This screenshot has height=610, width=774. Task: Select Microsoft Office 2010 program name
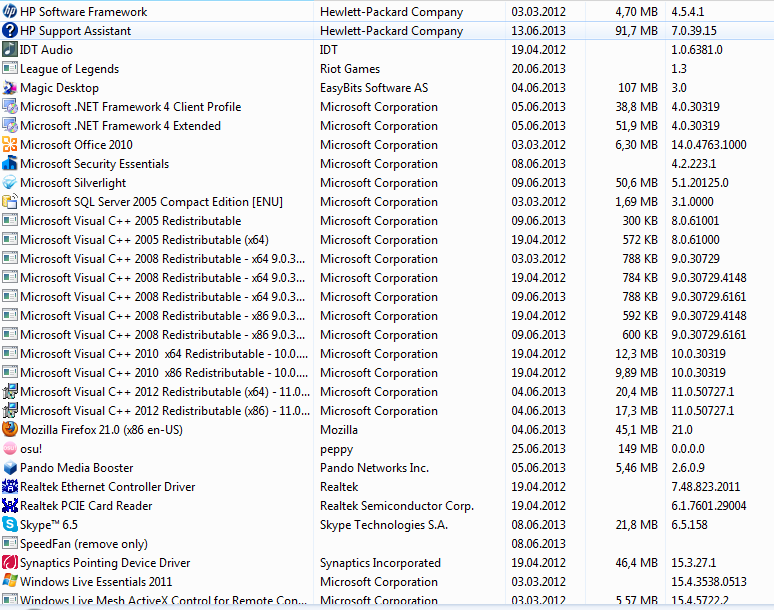77,145
